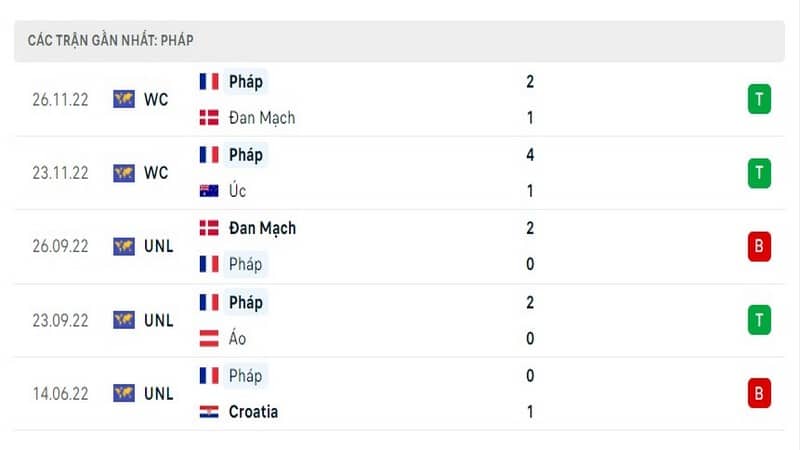Image resolution: width=800 pixels, height=450 pixels.
Task: Select the Úc team name
Action: (x=237, y=191)
